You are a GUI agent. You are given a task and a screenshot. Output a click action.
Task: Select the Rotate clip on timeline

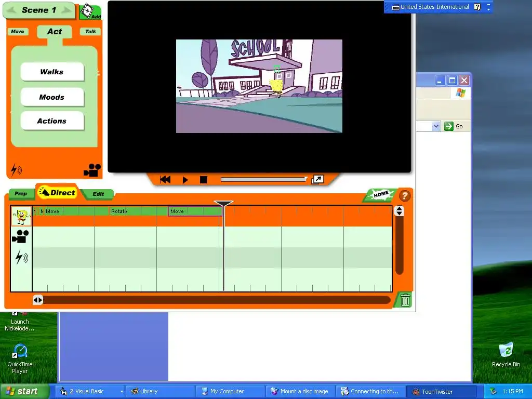click(x=139, y=211)
